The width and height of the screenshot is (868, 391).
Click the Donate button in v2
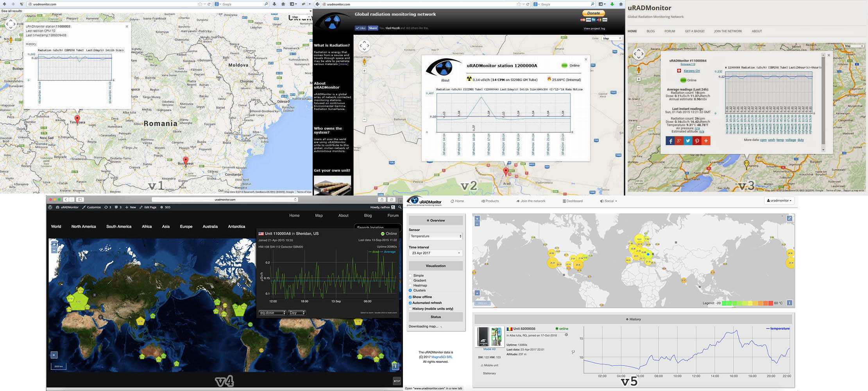pyautogui.click(x=593, y=13)
